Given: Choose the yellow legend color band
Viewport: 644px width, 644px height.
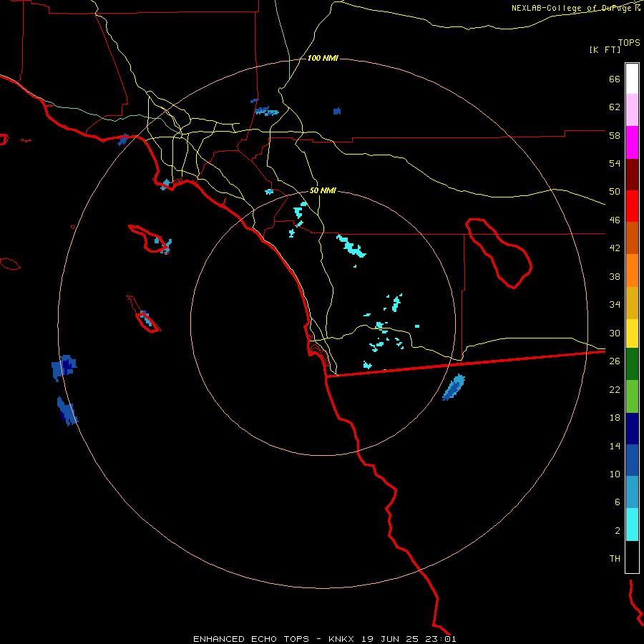Looking at the screenshot, I should [632, 333].
